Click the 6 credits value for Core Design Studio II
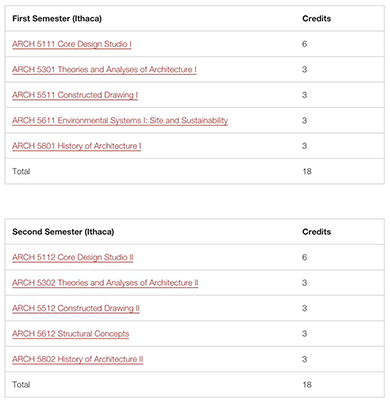 click(x=304, y=257)
